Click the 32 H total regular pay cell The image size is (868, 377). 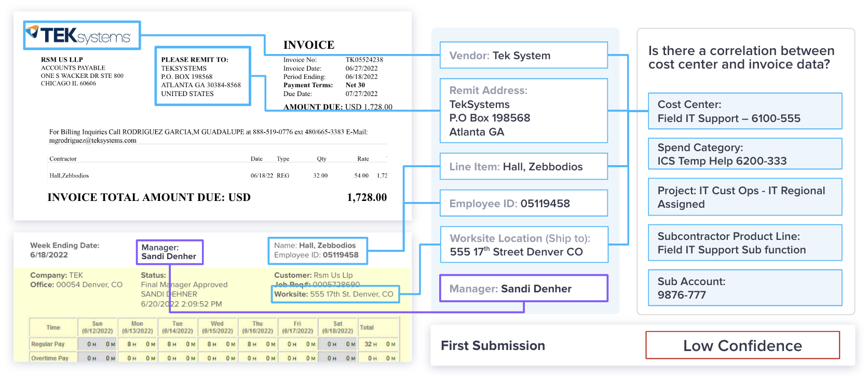point(379,344)
